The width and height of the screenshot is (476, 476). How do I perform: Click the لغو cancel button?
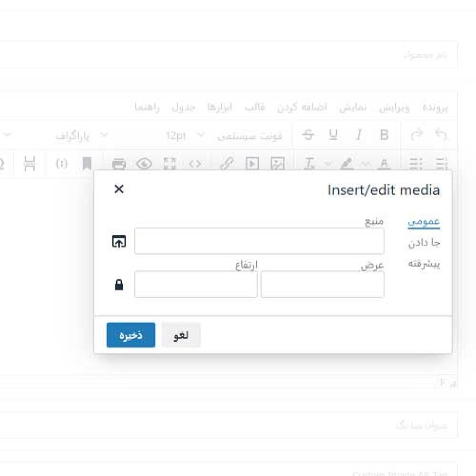coord(181,335)
